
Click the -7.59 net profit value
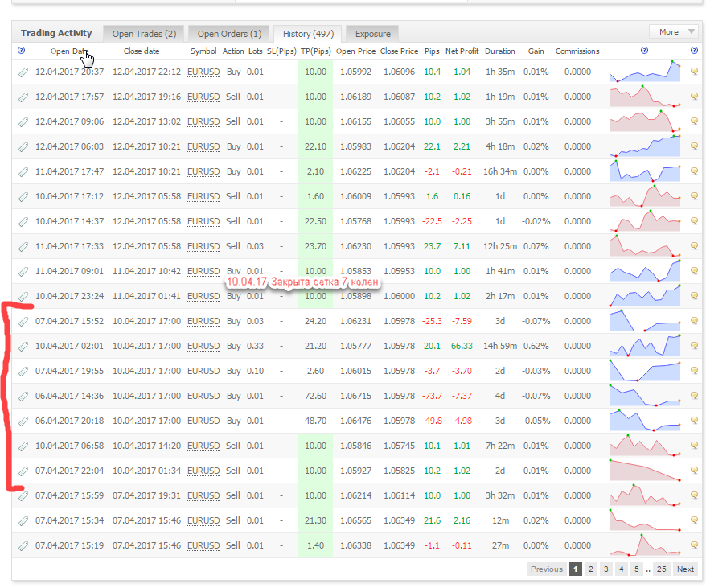462,321
